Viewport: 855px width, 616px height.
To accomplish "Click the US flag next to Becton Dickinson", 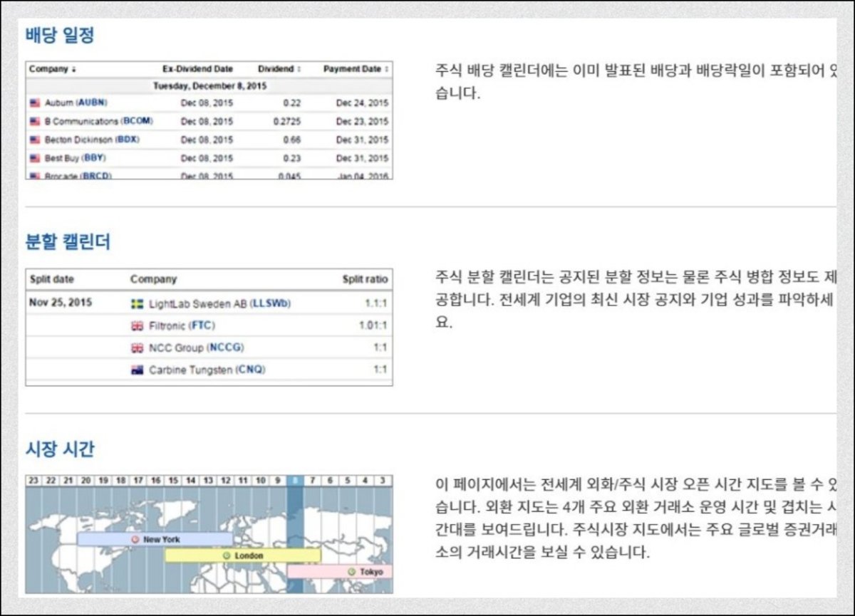I will point(35,140).
